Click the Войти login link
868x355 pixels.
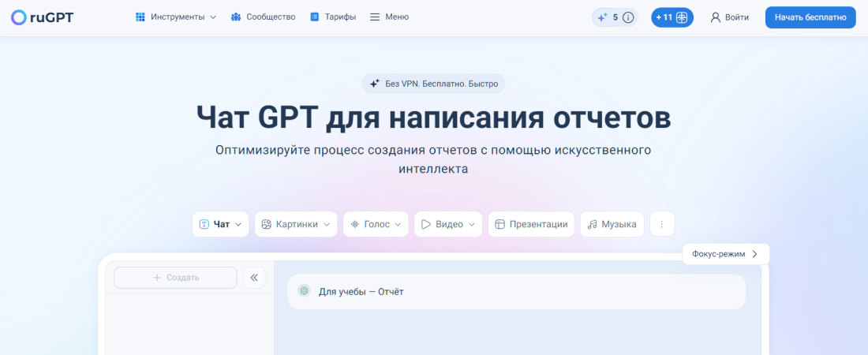pyautogui.click(x=729, y=17)
